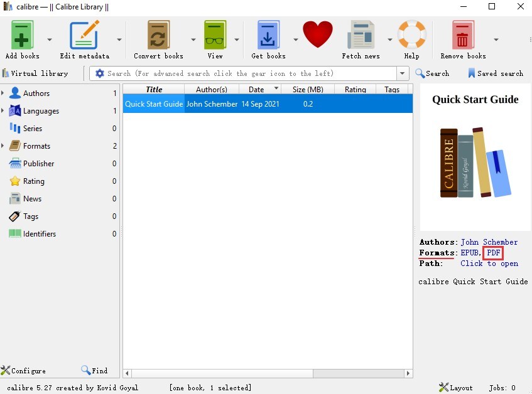Click the search gear icon for advanced search

pos(99,73)
